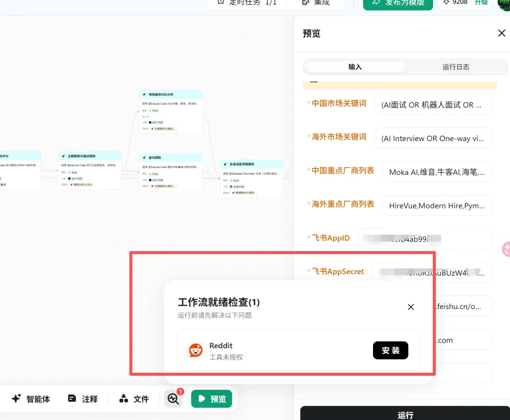Viewport: 510px width, 420px height.
Task: Click 安装 to authorize Reddit
Action: coord(391,351)
